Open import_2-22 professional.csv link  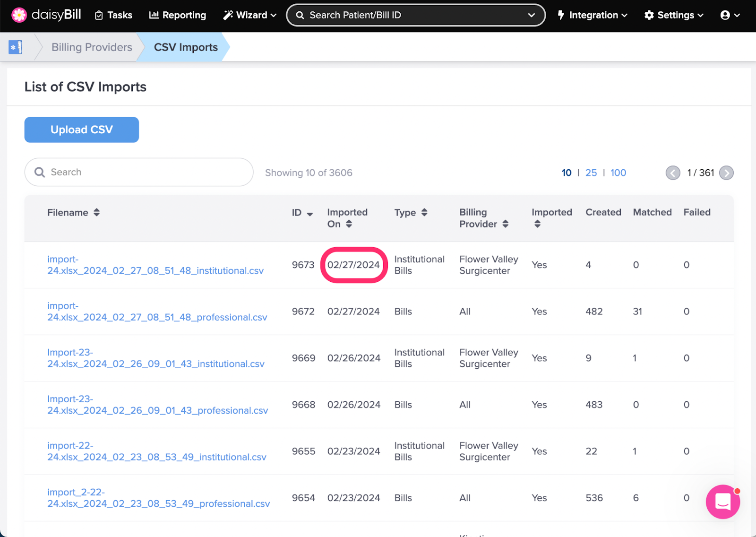click(159, 498)
